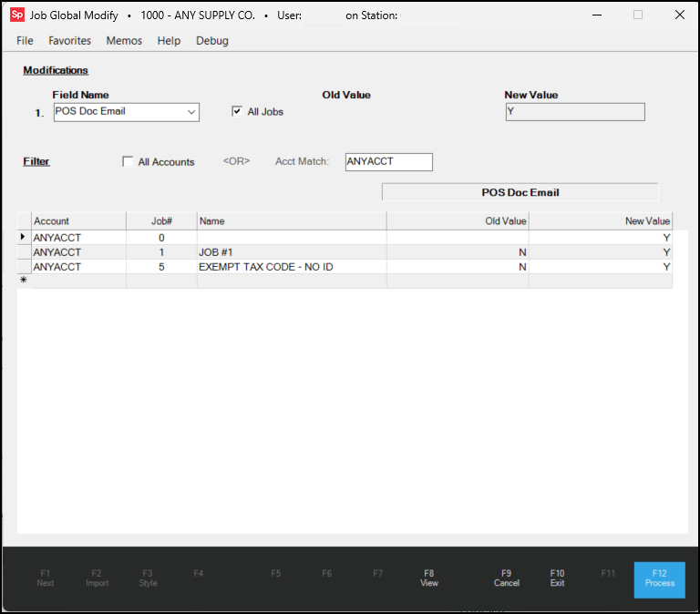Click the Acct Match input field
The height and width of the screenshot is (614, 700).
coord(389,162)
